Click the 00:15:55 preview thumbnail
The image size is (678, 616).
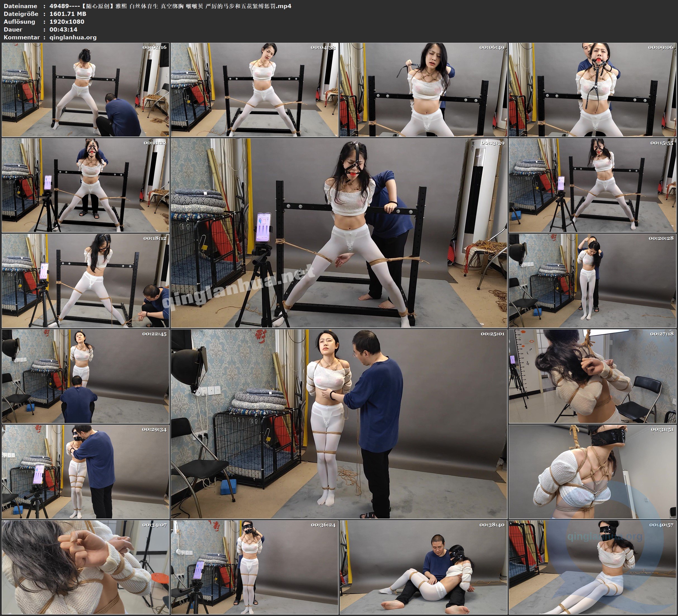click(x=592, y=185)
